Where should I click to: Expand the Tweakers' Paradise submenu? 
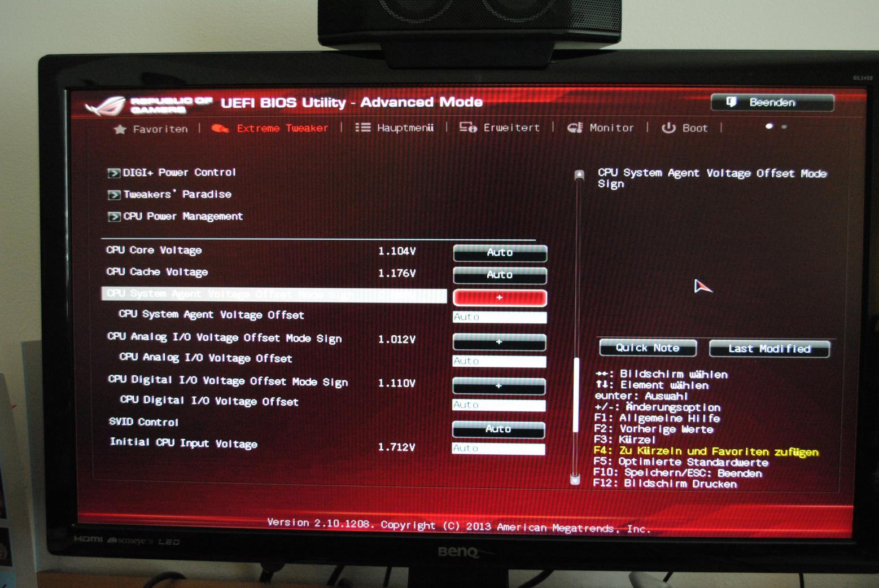[170, 194]
